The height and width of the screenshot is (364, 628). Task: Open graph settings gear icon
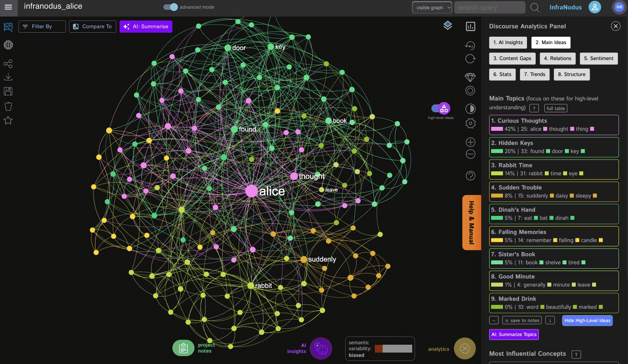[470, 123]
